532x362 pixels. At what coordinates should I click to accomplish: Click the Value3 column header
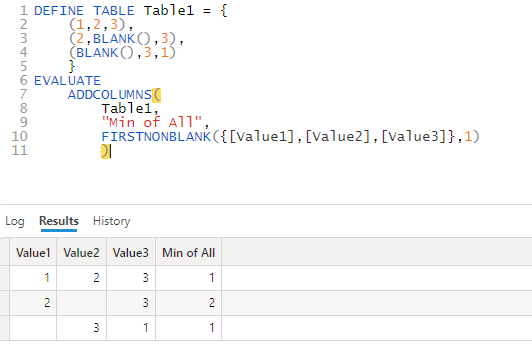131,253
